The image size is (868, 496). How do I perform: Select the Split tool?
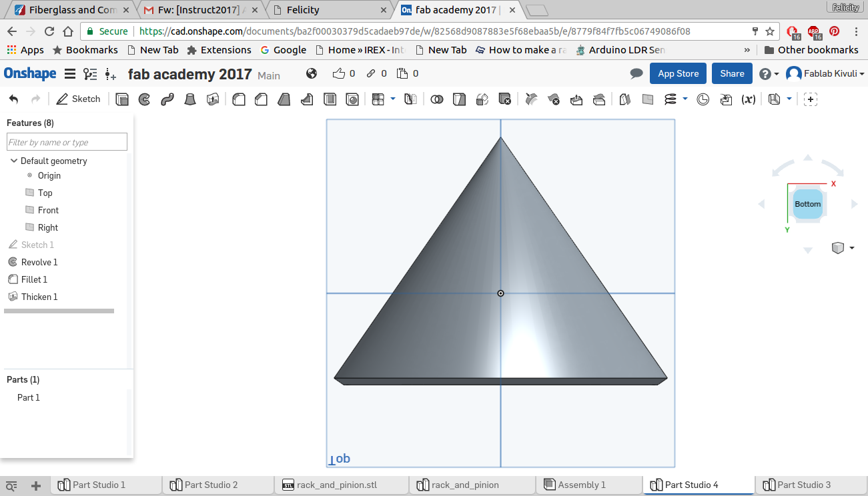point(459,99)
